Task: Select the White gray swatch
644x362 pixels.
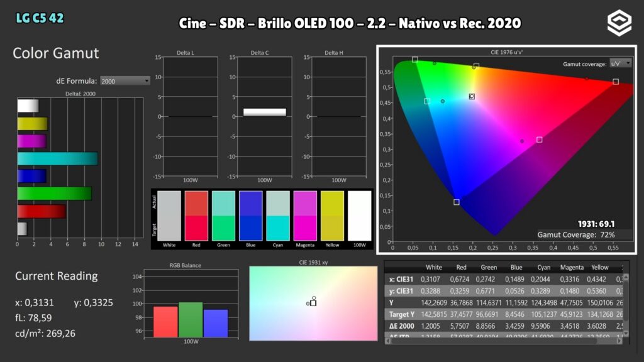Action: [x=169, y=216]
